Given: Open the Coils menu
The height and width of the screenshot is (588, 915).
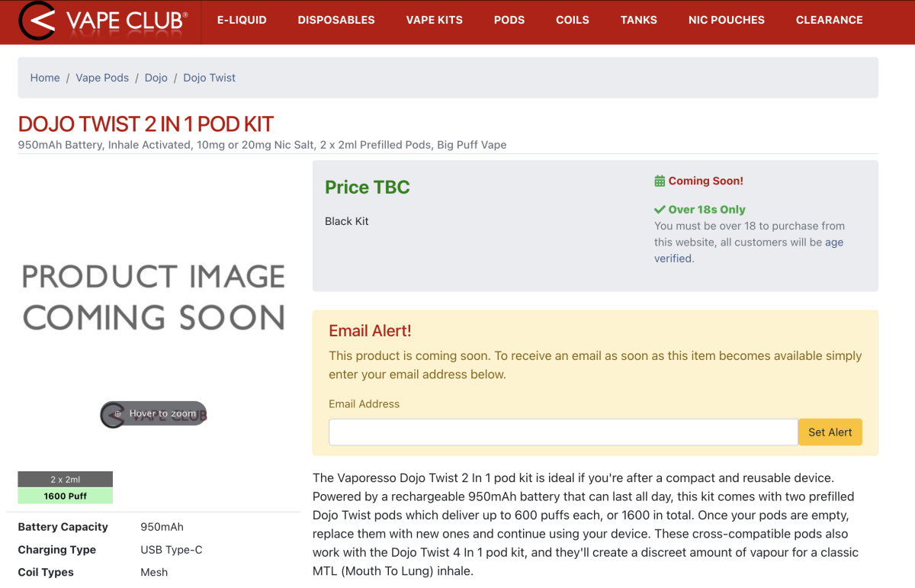Looking at the screenshot, I should [573, 21].
